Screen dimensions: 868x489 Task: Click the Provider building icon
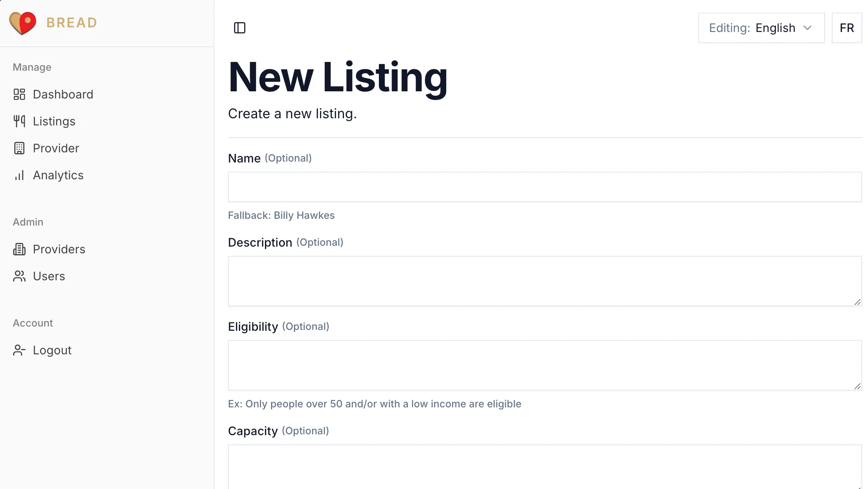19,148
